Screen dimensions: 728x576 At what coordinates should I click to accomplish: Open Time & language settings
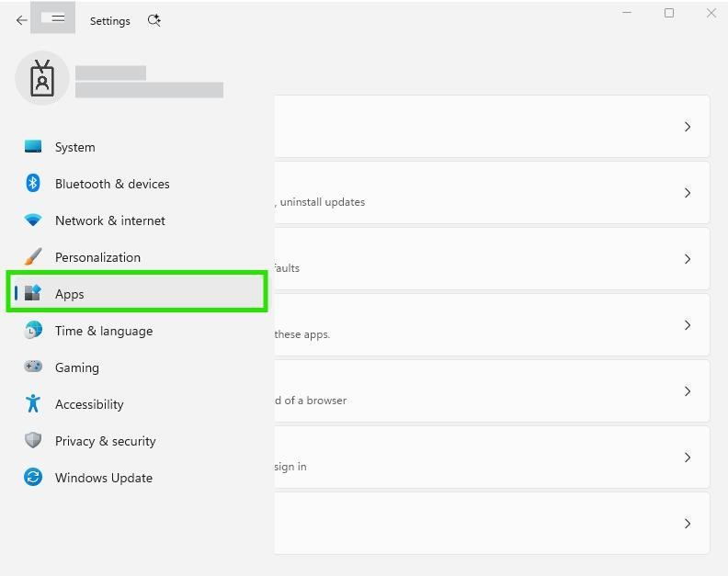click(136, 331)
